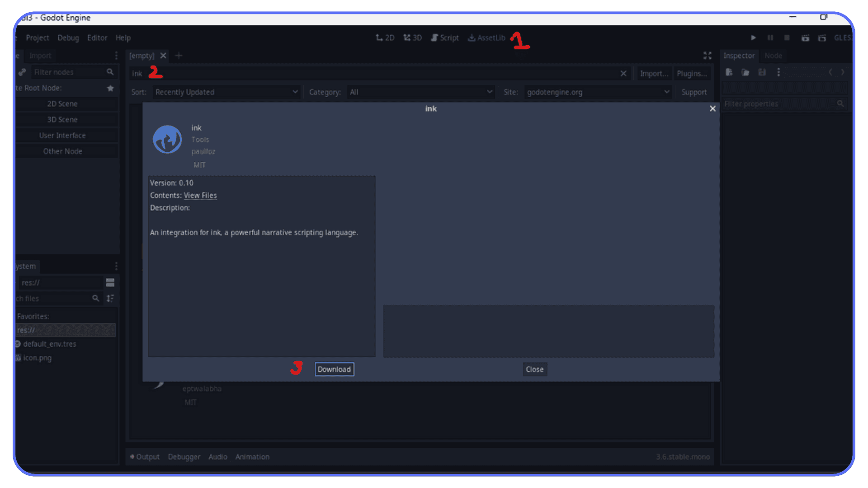Expand the Category All dropdown

(420, 92)
